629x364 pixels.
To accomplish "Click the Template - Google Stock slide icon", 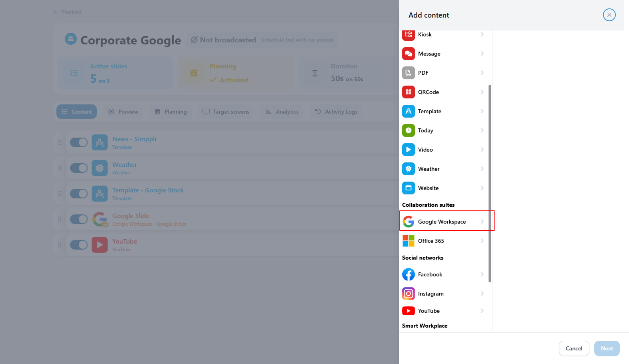I will coord(100,194).
